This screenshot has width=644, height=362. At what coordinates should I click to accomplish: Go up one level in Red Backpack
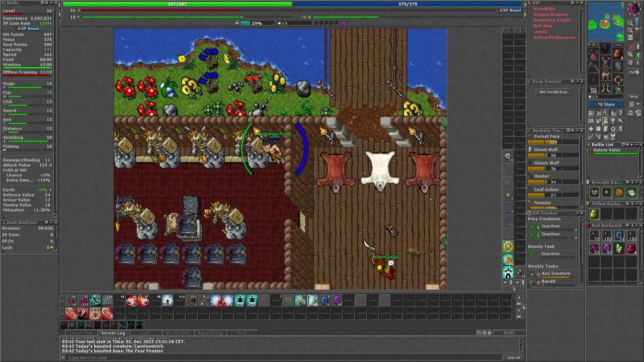[632, 225]
